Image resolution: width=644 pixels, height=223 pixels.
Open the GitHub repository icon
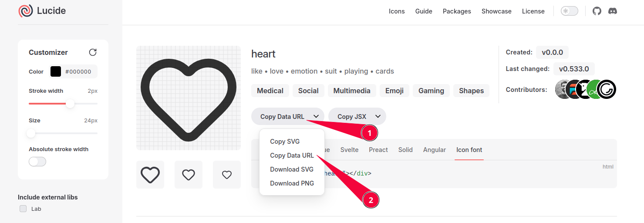[x=597, y=11]
